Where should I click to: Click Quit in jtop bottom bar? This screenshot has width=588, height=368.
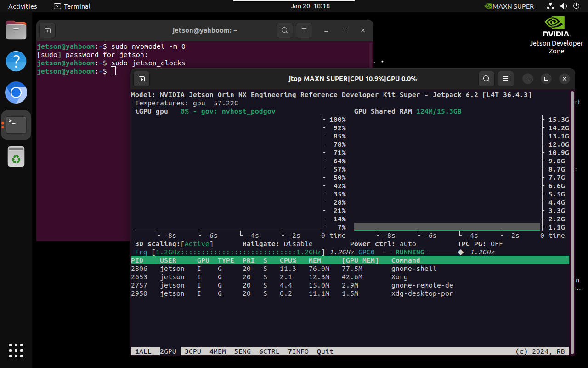point(325,351)
